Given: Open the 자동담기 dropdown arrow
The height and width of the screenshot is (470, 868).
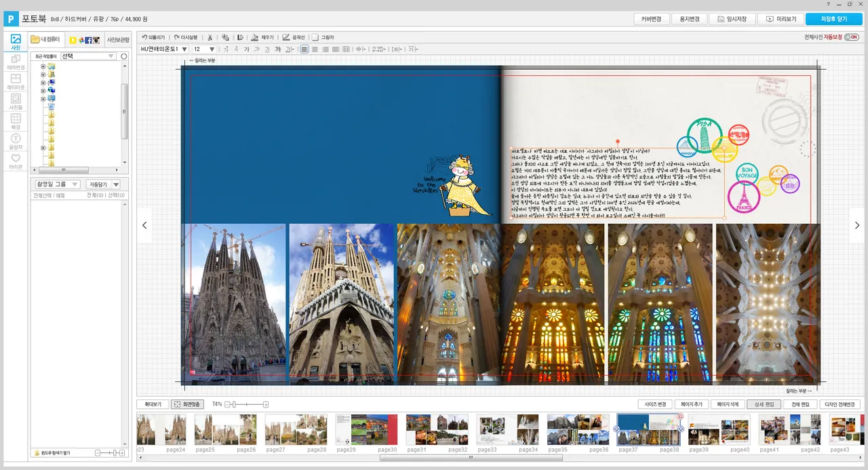Looking at the screenshot, I should point(116,184).
